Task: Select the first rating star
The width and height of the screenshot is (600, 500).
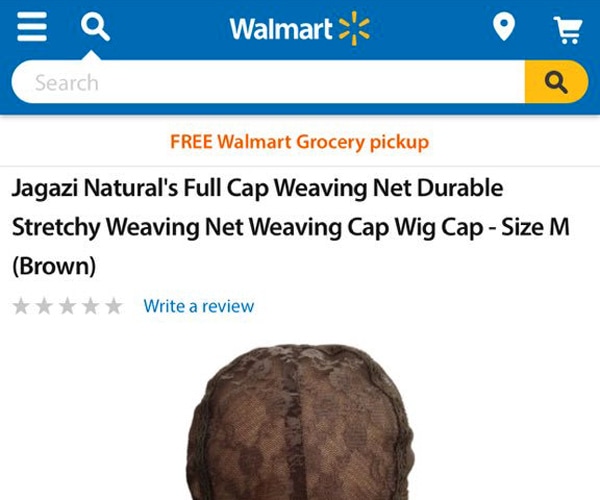Action: [x=21, y=306]
